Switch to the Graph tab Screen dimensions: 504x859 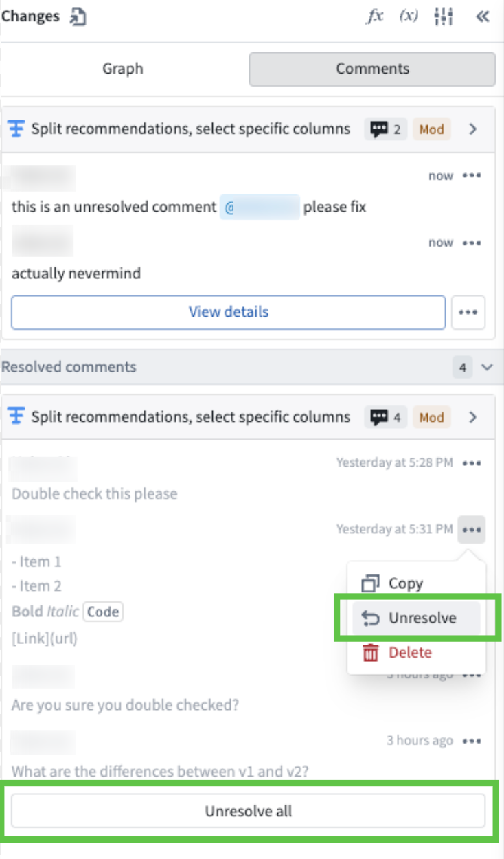[122, 69]
